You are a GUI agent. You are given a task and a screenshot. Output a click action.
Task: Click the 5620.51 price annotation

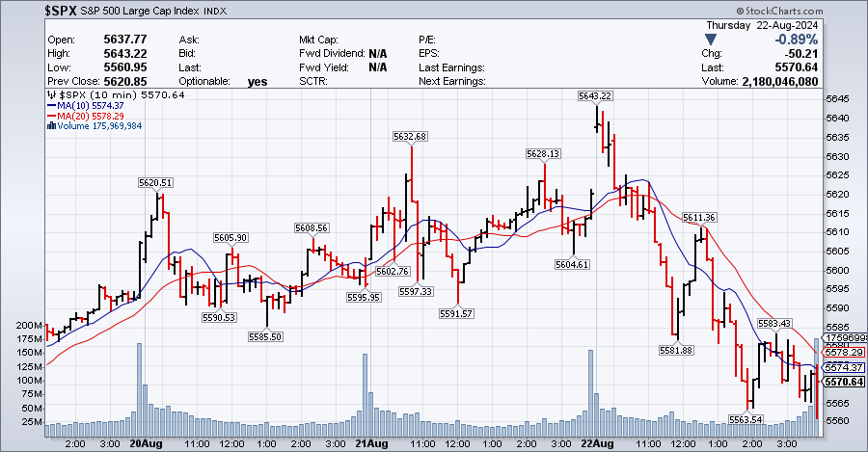pos(155,182)
